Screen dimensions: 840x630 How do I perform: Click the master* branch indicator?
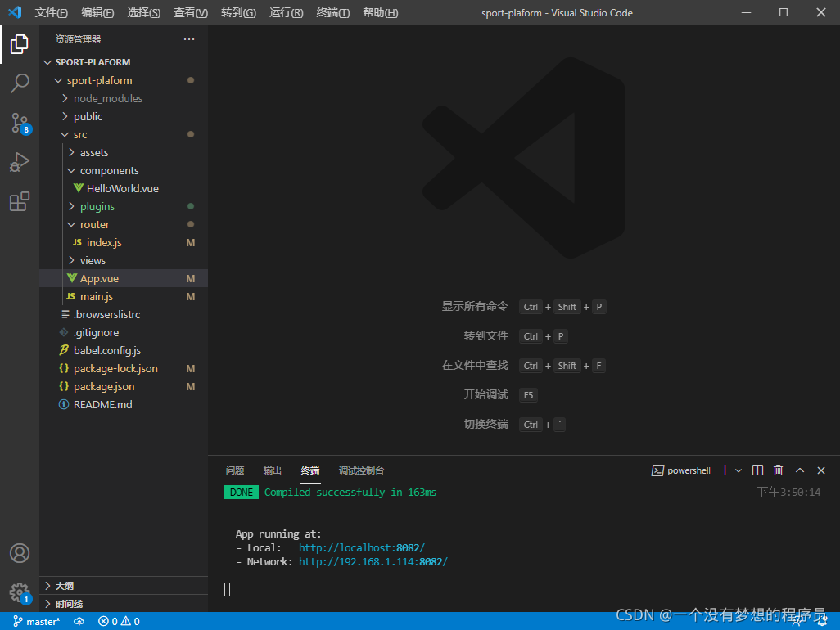pyautogui.click(x=36, y=621)
